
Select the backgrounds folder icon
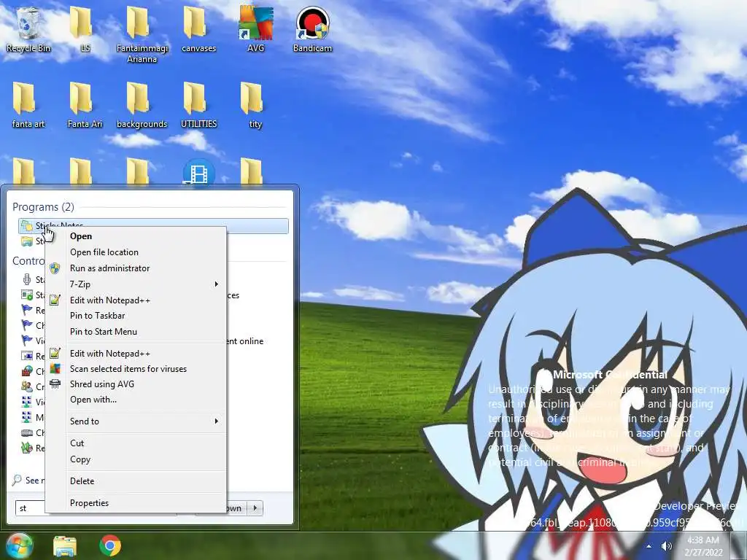[142, 105]
